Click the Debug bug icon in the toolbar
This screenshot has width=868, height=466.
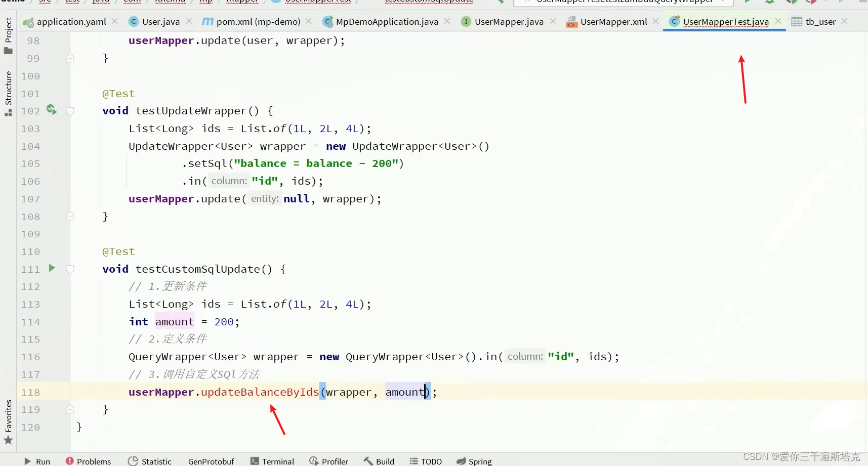770,2
